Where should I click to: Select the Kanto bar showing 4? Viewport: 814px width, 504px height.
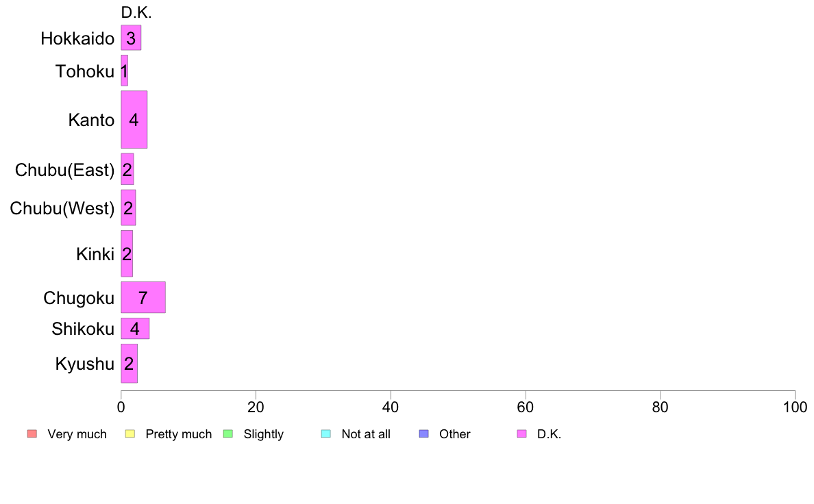[134, 120]
